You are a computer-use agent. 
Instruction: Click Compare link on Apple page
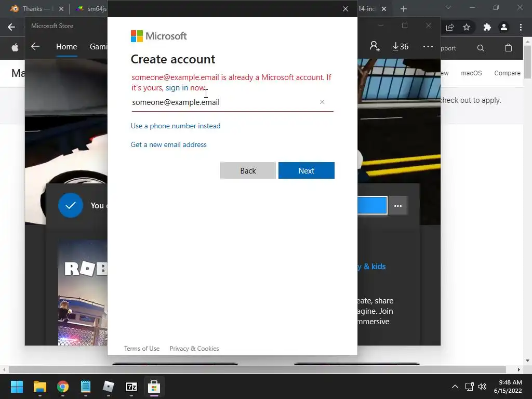507,73
